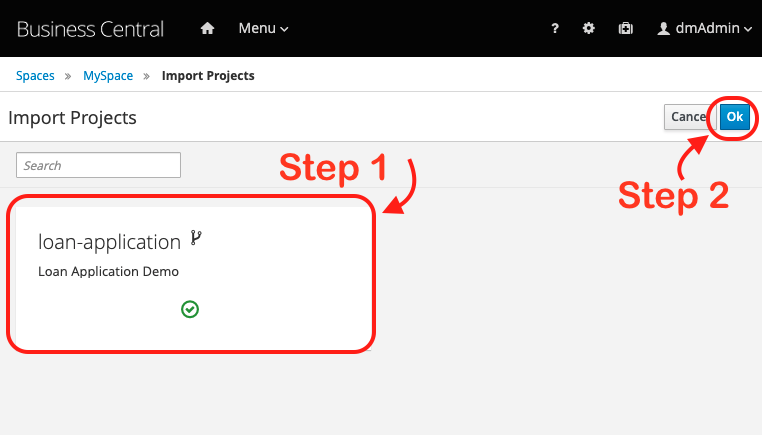Click the Step 1 red annotation label

coord(332,168)
